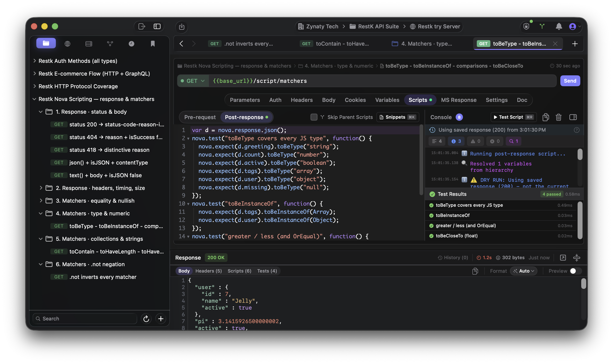Go back with the left arrow tab navigation
The height and width of the screenshot is (364, 613).
coord(181,44)
